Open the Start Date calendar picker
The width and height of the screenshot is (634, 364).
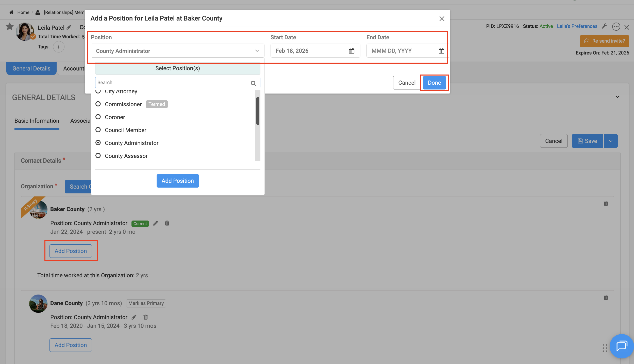click(352, 51)
